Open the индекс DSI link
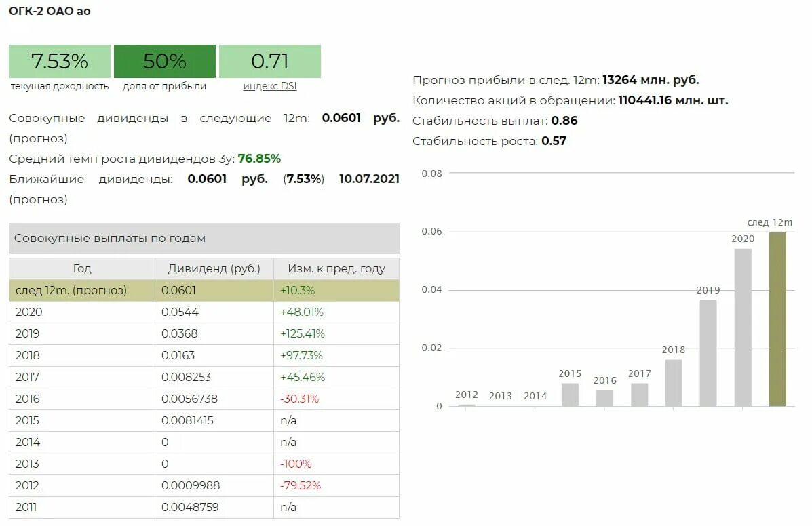The image size is (812, 526). click(270, 86)
